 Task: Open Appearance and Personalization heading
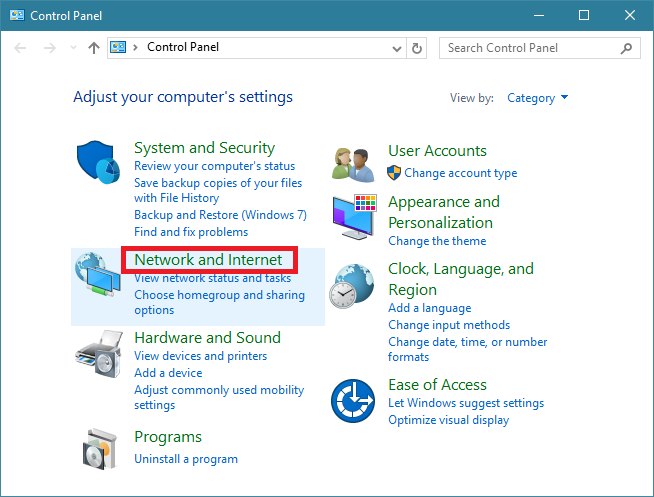coord(444,212)
